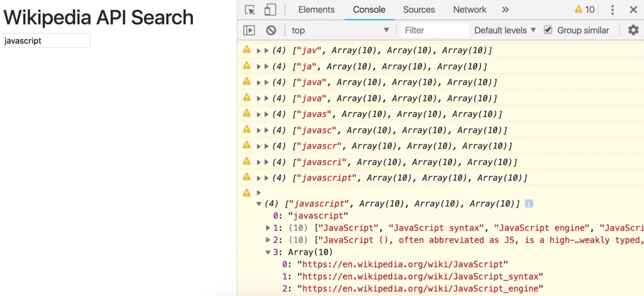Toggle the Group similar checkbox

pos(548,30)
